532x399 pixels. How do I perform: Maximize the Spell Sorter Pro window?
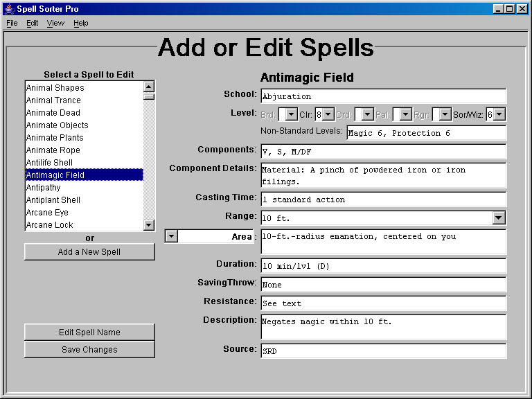510,9
